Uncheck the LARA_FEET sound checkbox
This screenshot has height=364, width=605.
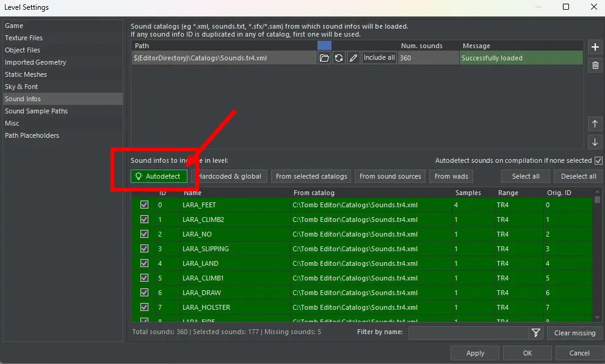click(x=144, y=205)
